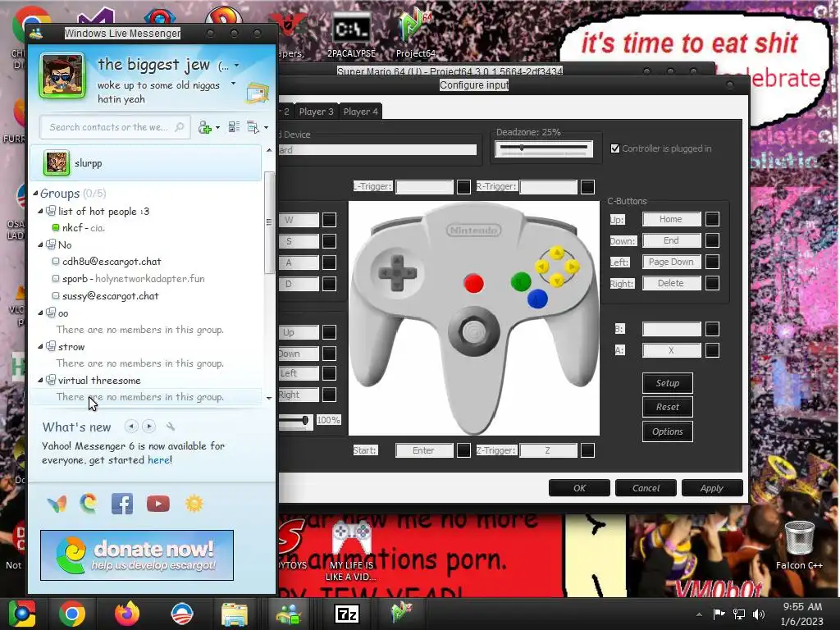Image resolution: width=840 pixels, height=630 pixels.
Task: Click Cancel in Configure input
Action: (646, 488)
